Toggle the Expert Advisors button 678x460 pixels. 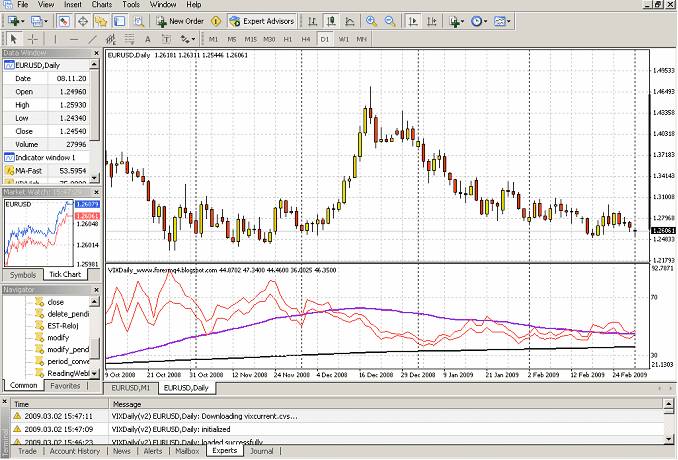260,20
